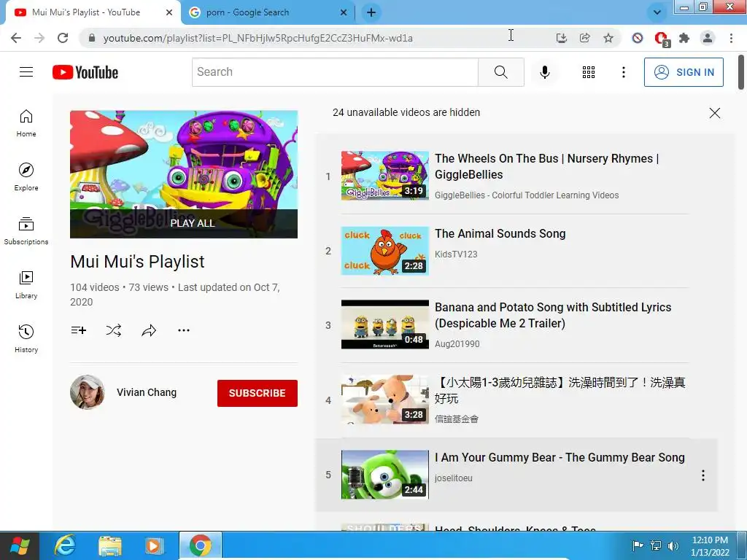Reload the page
Viewport: 747px width, 560px height.
point(63,38)
